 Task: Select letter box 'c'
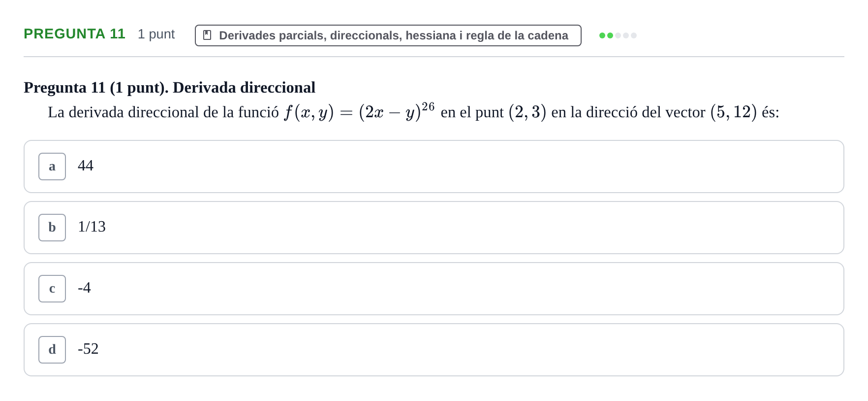52,289
